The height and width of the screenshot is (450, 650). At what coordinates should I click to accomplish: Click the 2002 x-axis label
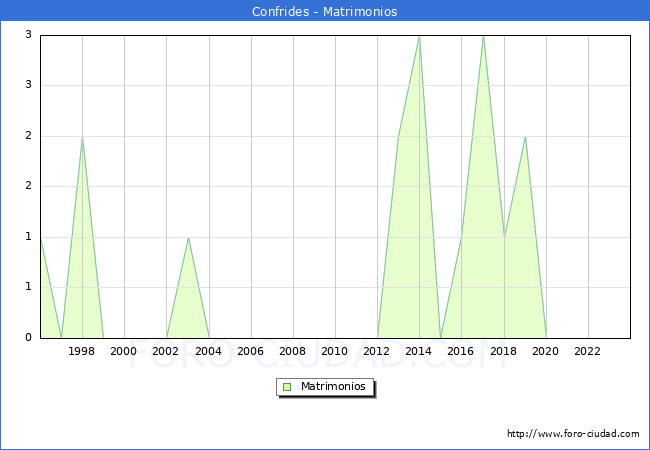pyautogui.click(x=166, y=351)
